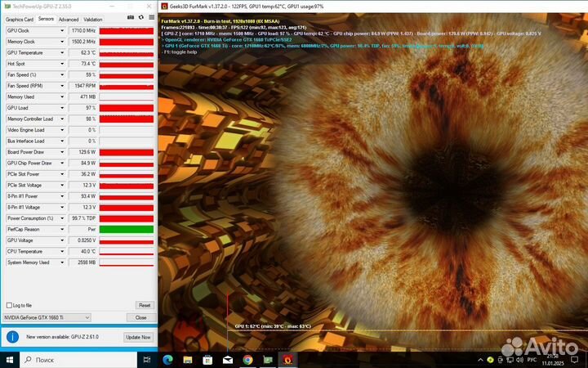Expand the PerfCap Reason dropdown arrow
The height and width of the screenshot is (368, 588).
(62, 229)
